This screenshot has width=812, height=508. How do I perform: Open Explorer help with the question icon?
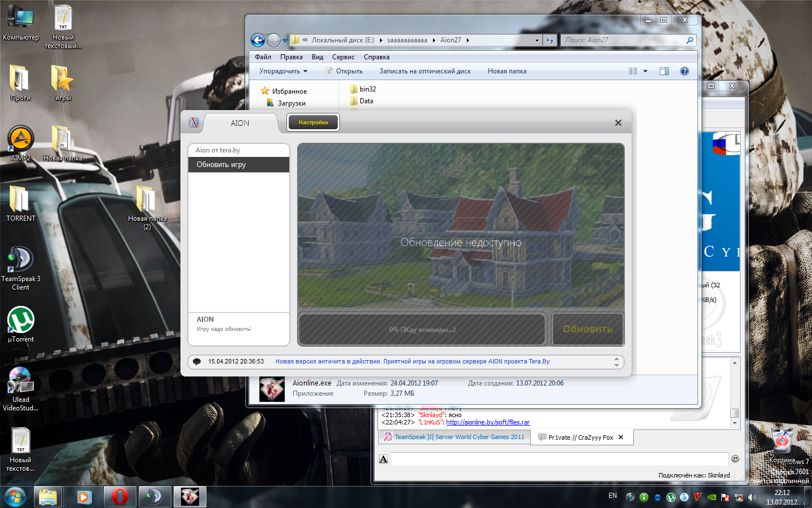pos(685,71)
